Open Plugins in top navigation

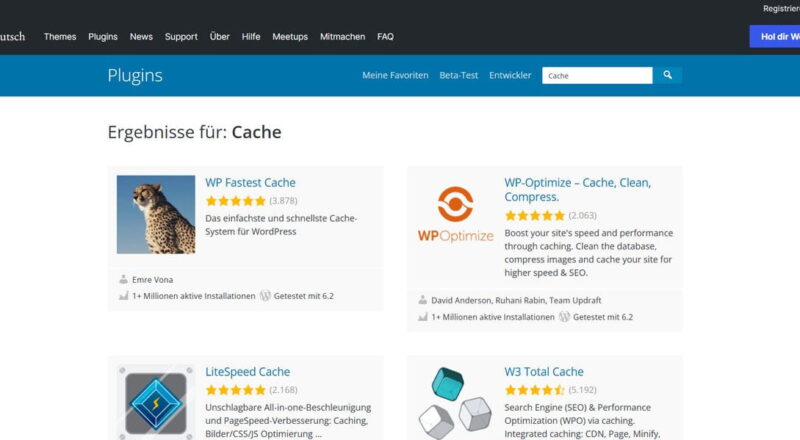coord(103,37)
